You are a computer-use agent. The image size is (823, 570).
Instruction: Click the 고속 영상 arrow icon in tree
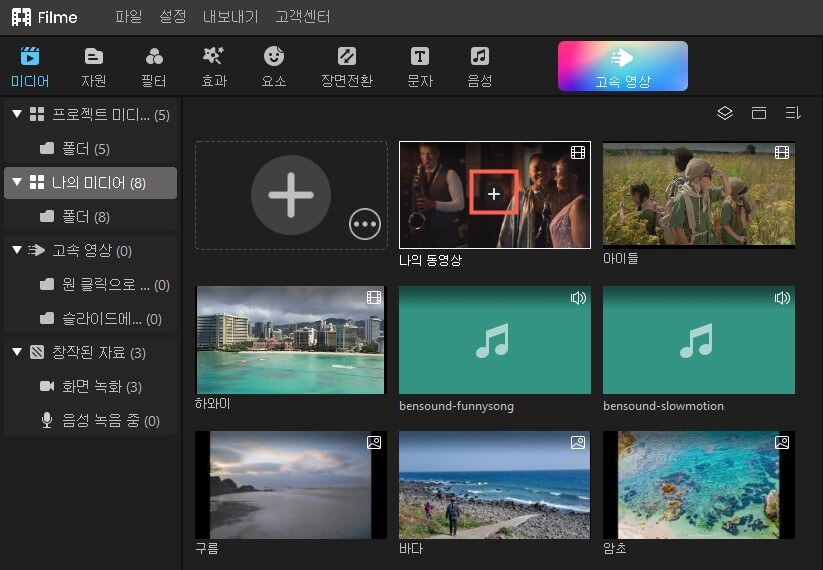click(36, 250)
